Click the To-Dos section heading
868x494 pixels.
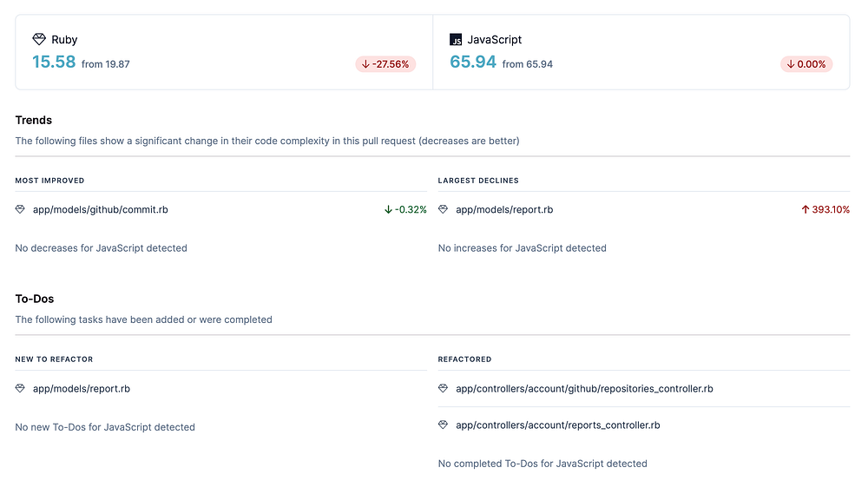(x=35, y=299)
